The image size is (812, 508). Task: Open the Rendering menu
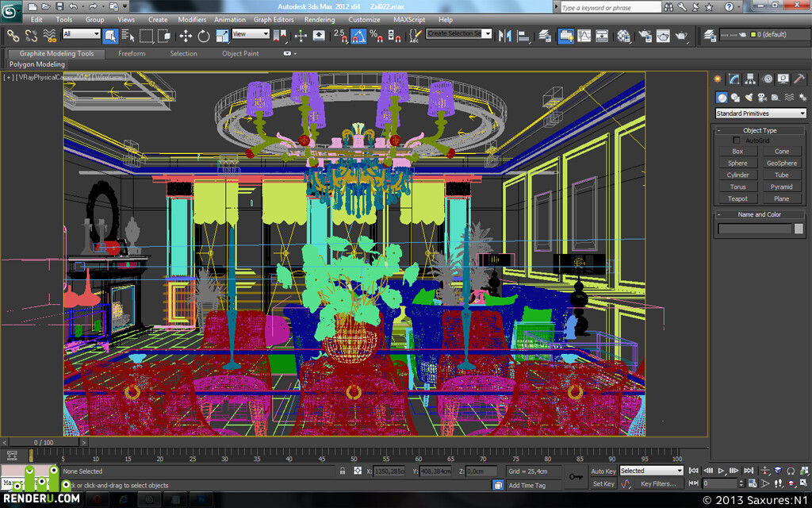tap(319, 20)
